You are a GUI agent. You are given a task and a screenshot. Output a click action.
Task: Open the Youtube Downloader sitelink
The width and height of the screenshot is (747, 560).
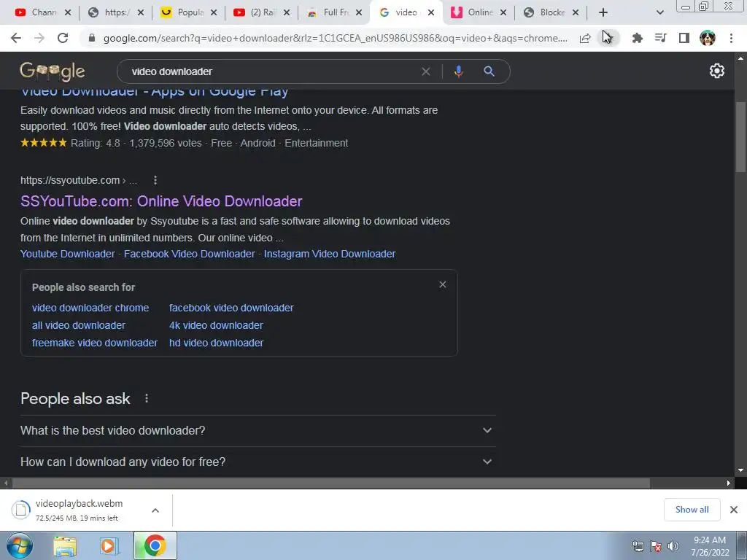(x=68, y=254)
